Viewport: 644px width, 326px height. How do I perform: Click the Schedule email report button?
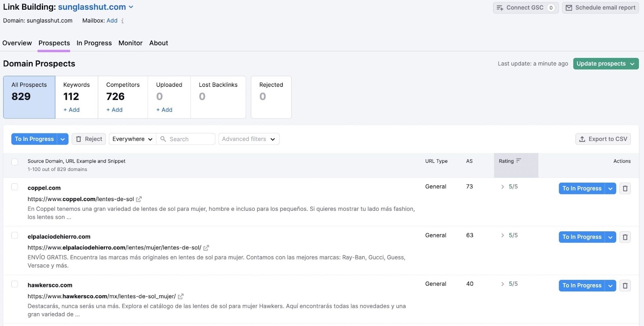click(x=600, y=8)
